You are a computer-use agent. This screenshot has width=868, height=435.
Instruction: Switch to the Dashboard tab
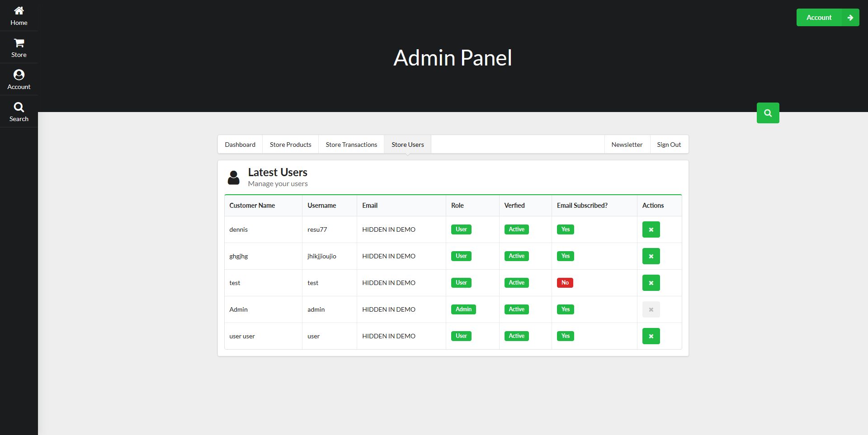[x=240, y=145]
